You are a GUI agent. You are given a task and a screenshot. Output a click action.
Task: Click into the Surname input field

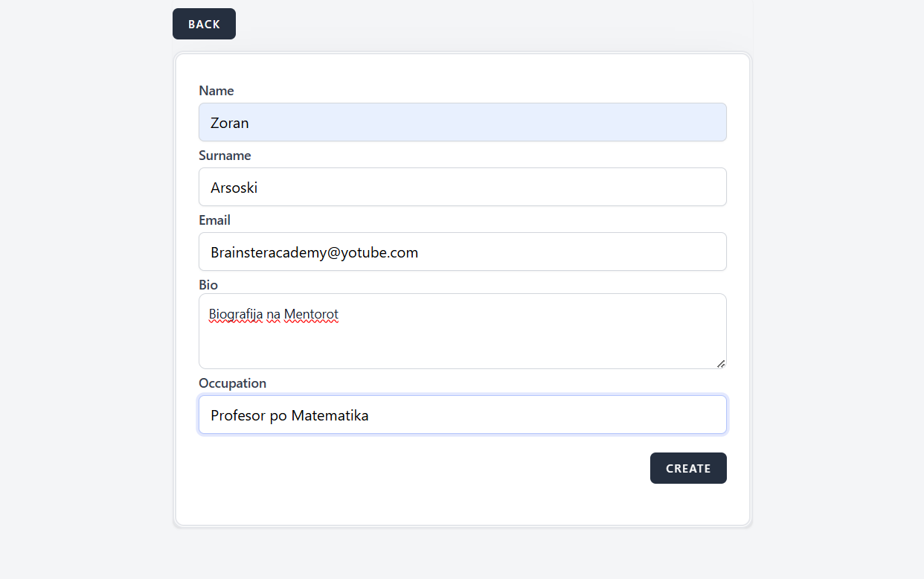tap(461, 187)
